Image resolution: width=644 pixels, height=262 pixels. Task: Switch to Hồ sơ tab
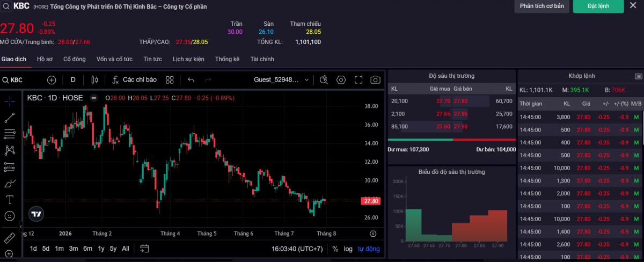click(x=45, y=59)
